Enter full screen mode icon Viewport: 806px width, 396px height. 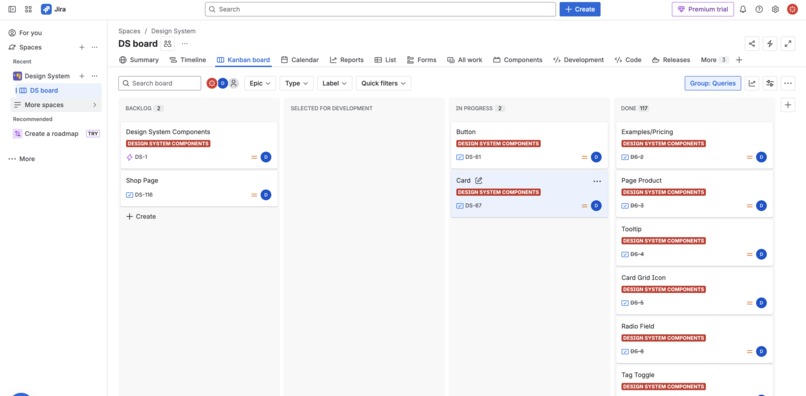click(788, 44)
